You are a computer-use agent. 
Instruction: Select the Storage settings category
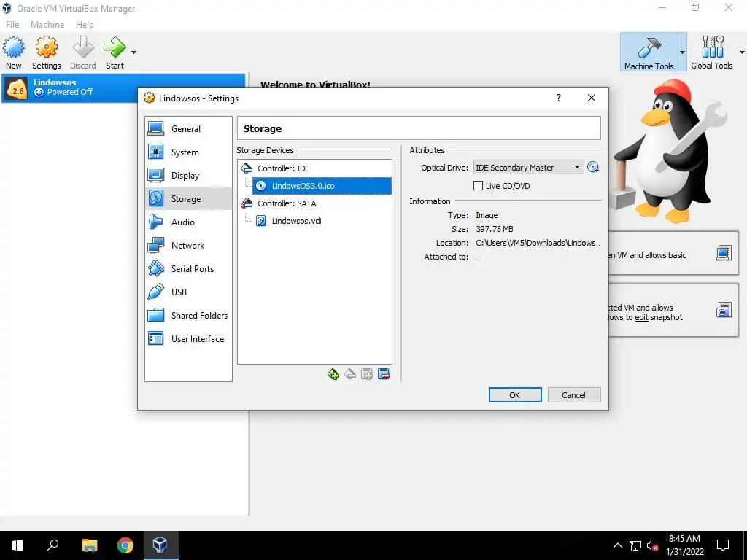click(188, 198)
